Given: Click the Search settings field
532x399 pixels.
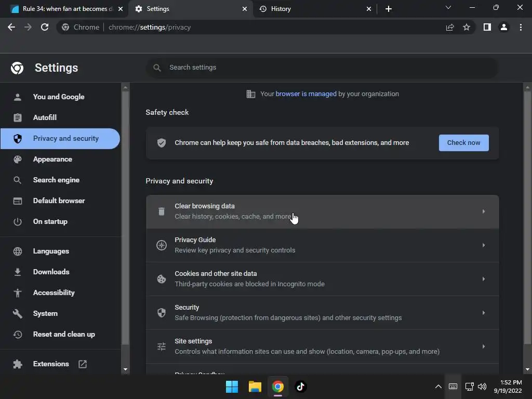Looking at the screenshot, I should 322,68.
